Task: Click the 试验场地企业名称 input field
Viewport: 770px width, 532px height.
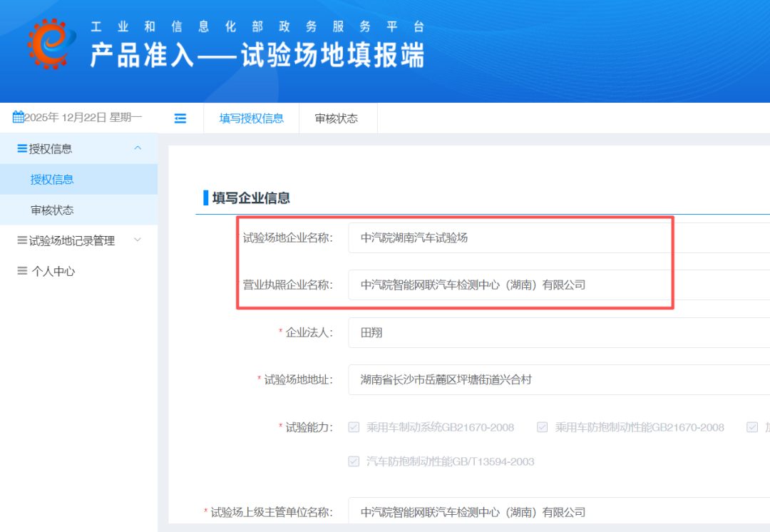Action: click(556, 238)
